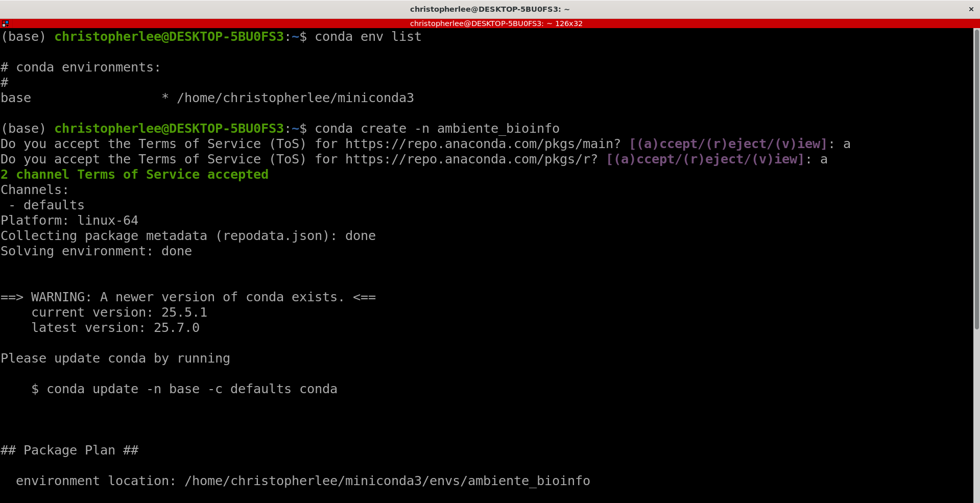Click the window title 'christopherlee@DESKTOP-5BU0FS3: ~'
Image resolution: width=980 pixels, height=503 pixels.
(x=490, y=9)
